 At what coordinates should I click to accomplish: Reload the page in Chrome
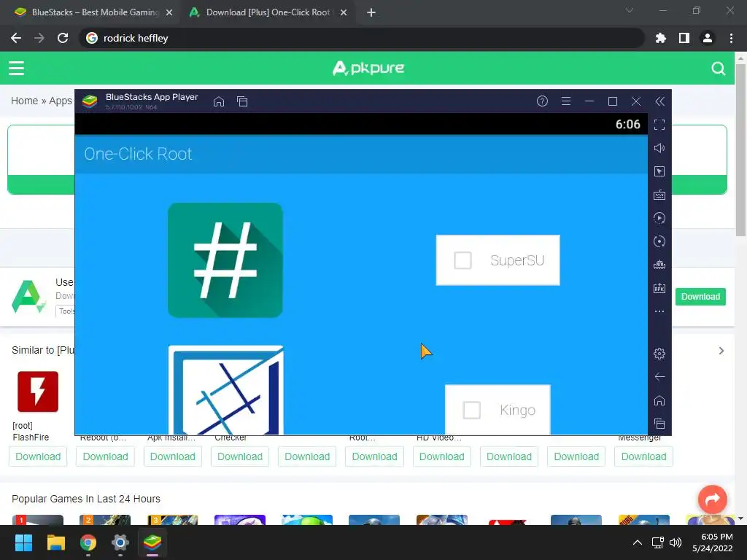pyautogui.click(x=63, y=38)
